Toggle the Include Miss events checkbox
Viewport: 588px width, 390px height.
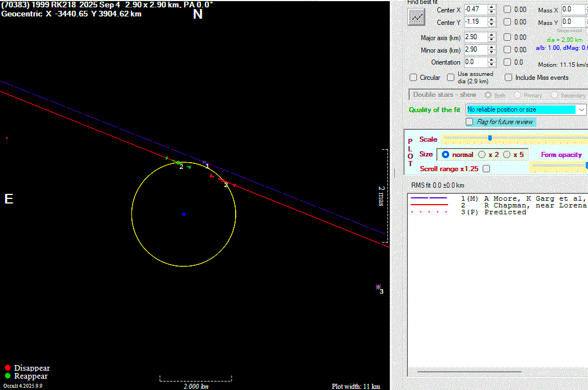pyautogui.click(x=508, y=78)
